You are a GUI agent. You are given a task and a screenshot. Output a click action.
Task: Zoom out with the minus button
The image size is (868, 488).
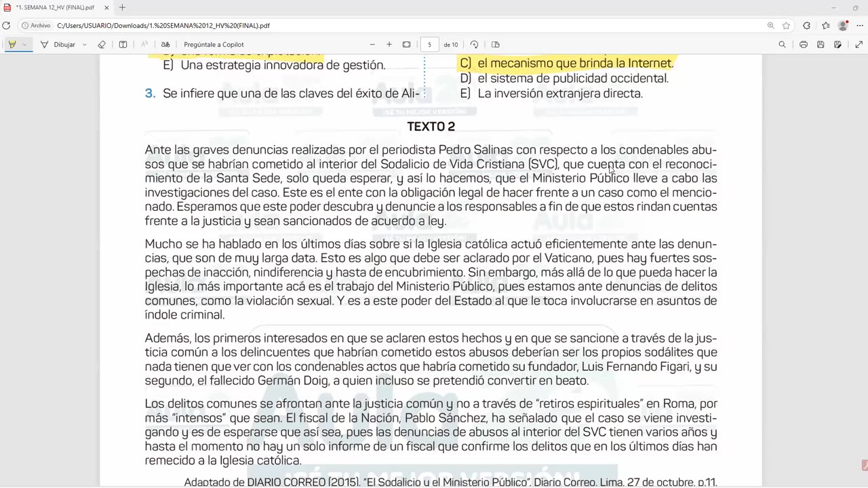coord(372,45)
